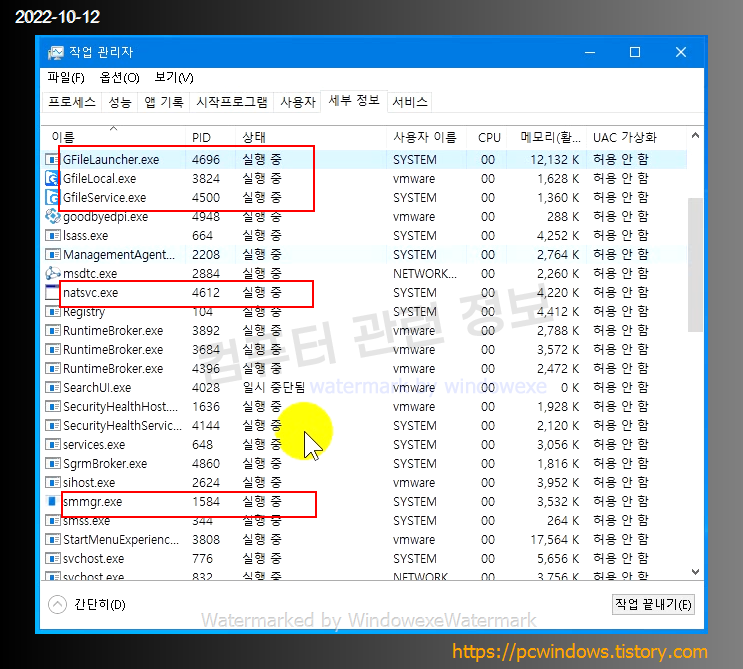
Task: Open the 옵션(O) menu
Action: point(119,78)
